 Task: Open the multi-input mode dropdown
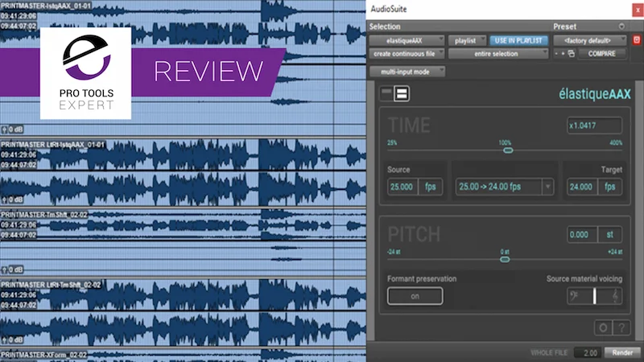click(x=407, y=72)
